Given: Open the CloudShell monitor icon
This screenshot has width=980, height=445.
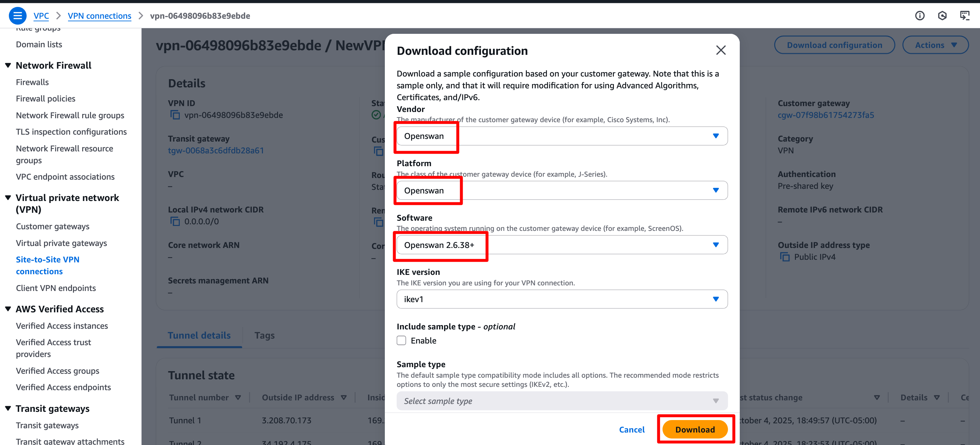Looking at the screenshot, I should pos(965,15).
